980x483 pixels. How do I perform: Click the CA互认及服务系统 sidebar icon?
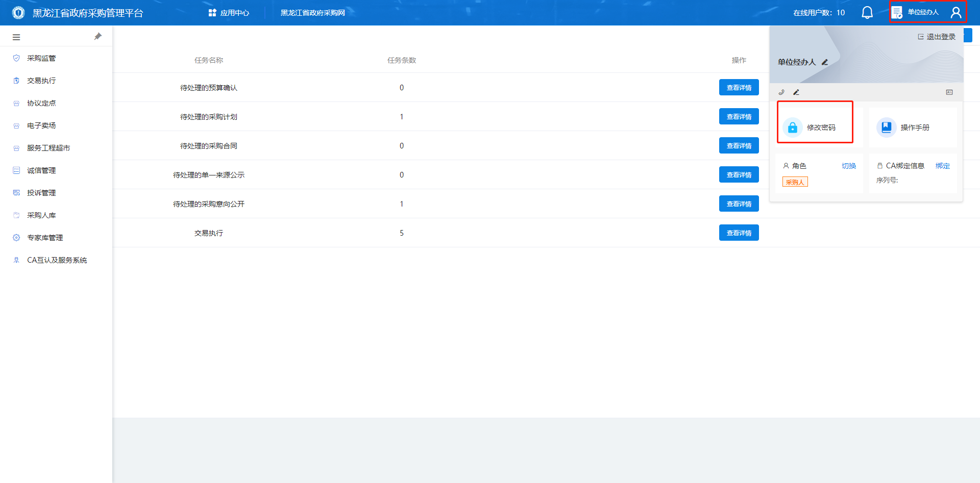point(16,260)
